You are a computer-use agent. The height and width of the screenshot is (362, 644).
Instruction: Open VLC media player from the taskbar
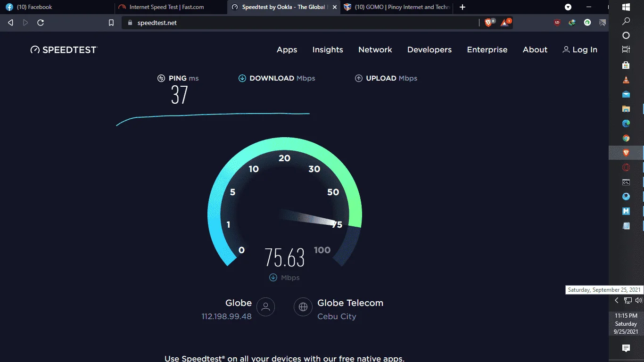(x=626, y=80)
